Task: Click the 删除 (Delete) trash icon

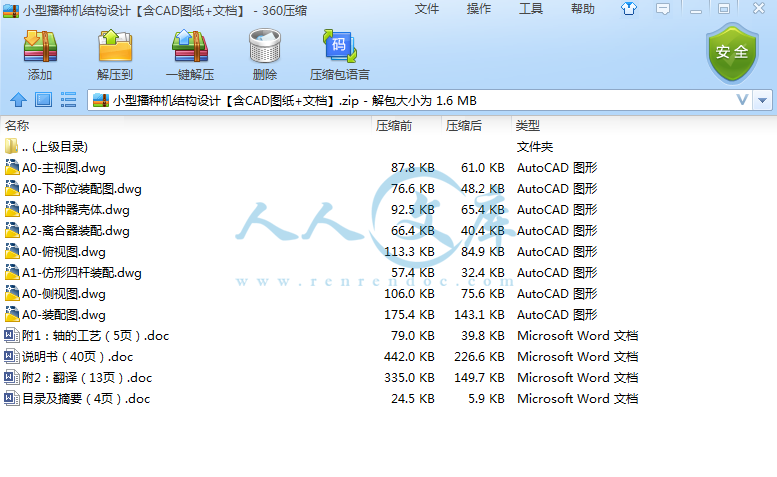Action: click(x=265, y=46)
